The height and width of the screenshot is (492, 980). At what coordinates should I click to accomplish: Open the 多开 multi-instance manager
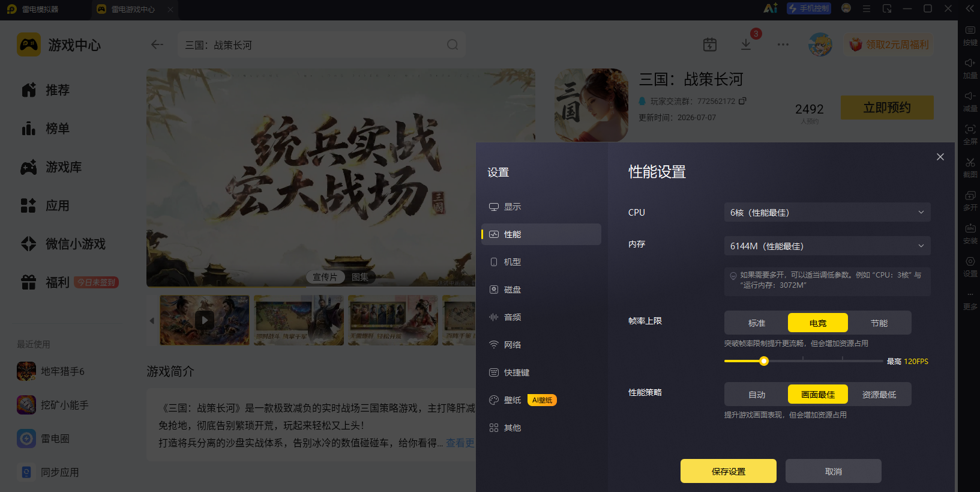coord(970,201)
